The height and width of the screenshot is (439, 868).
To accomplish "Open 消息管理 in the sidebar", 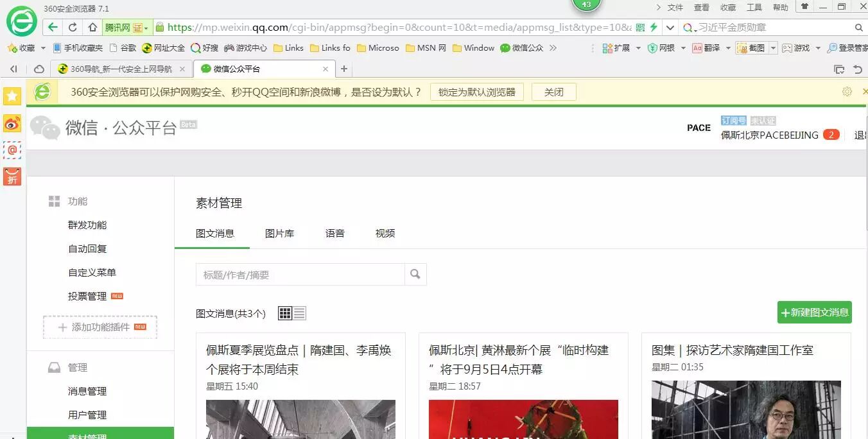I will click(x=87, y=392).
